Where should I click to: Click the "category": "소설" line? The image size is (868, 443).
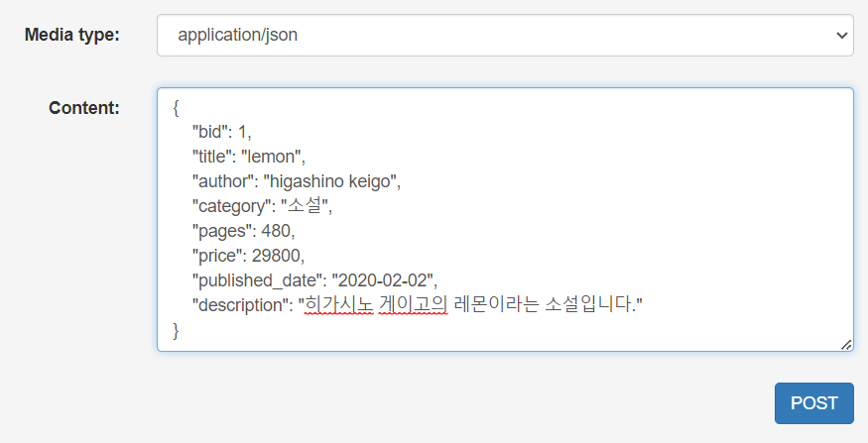[x=262, y=206]
